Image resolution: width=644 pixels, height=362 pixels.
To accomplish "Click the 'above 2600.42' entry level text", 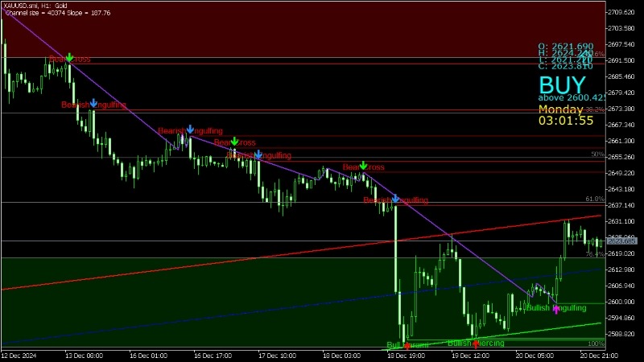I will pyautogui.click(x=572, y=97).
